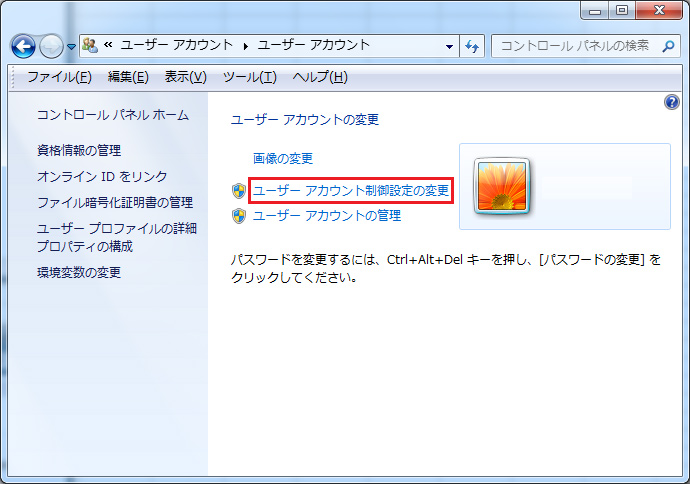Open ユーザー アカウントの管理 link

click(327, 216)
